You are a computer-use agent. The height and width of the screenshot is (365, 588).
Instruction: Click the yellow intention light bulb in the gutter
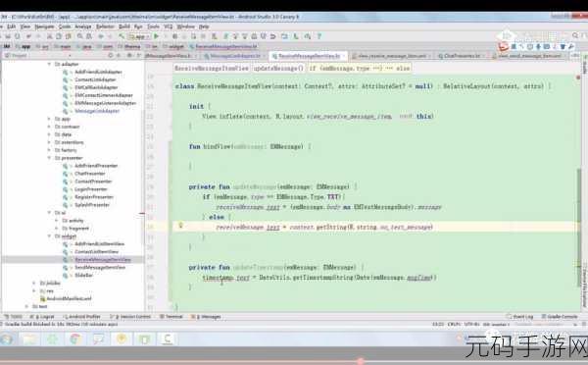click(x=180, y=225)
